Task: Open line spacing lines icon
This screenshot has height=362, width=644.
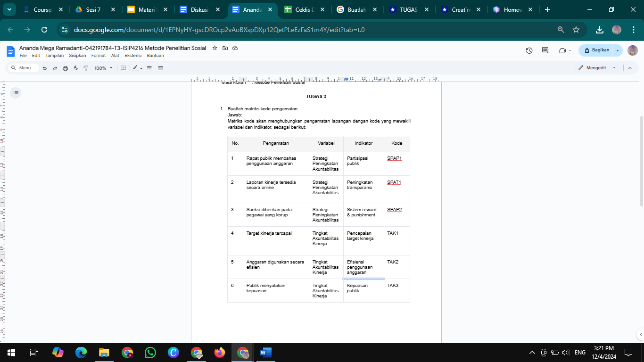Action: pos(149,68)
